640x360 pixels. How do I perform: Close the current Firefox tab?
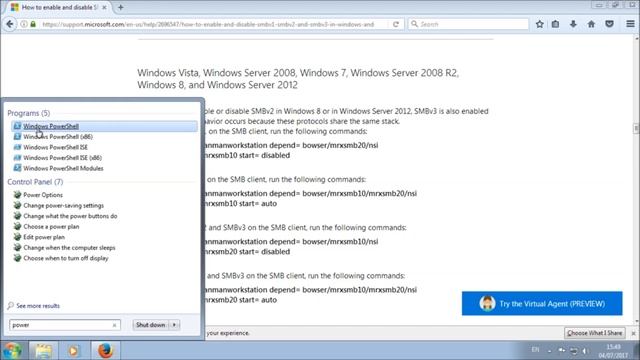tap(104, 7)
